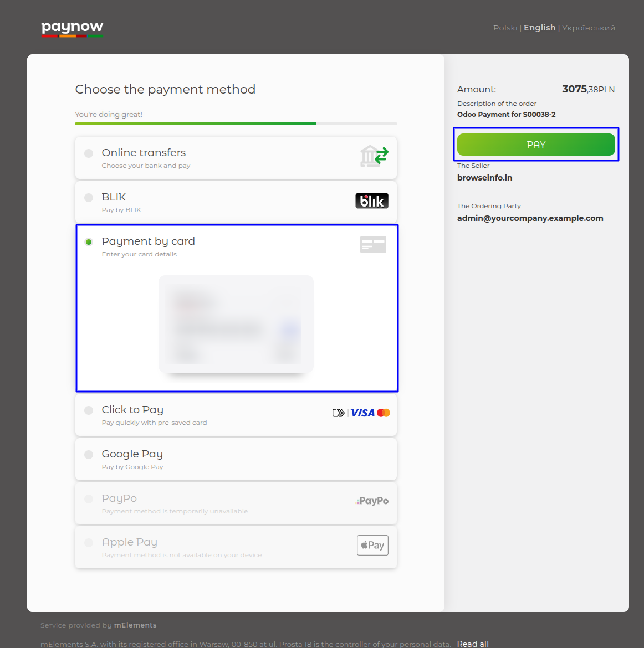Click the Apple Pay badge icon

[x=372, y=545]
